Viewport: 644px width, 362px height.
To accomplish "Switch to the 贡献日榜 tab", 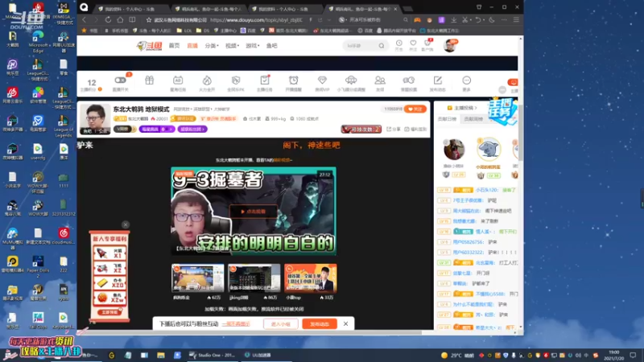I will [x=447, y=119].
